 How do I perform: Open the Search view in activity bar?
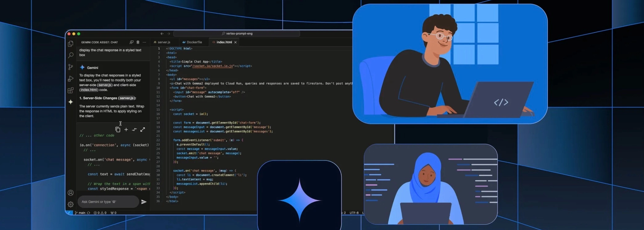coord(71,55)
